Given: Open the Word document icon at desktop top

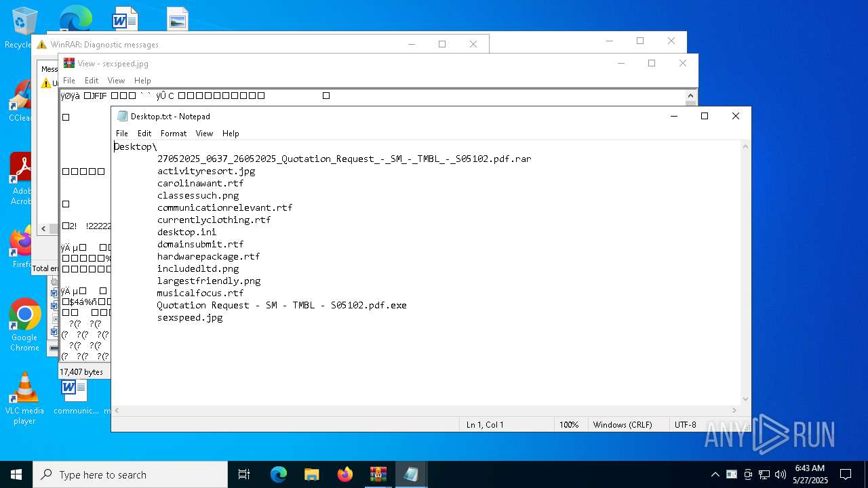Looking at the screenshot, I should pyautogui.click(x=125, y=18).
